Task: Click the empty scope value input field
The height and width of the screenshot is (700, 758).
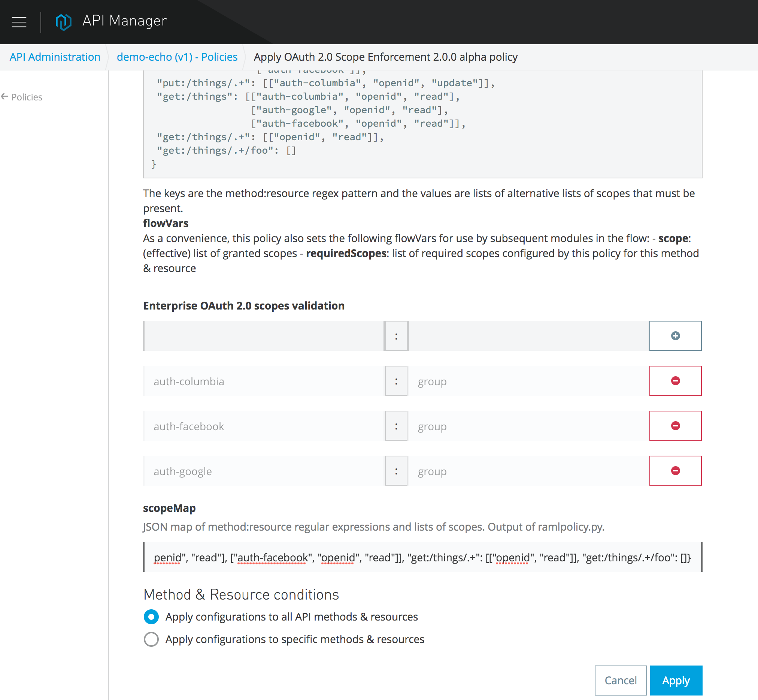Action: click(528, 336)
